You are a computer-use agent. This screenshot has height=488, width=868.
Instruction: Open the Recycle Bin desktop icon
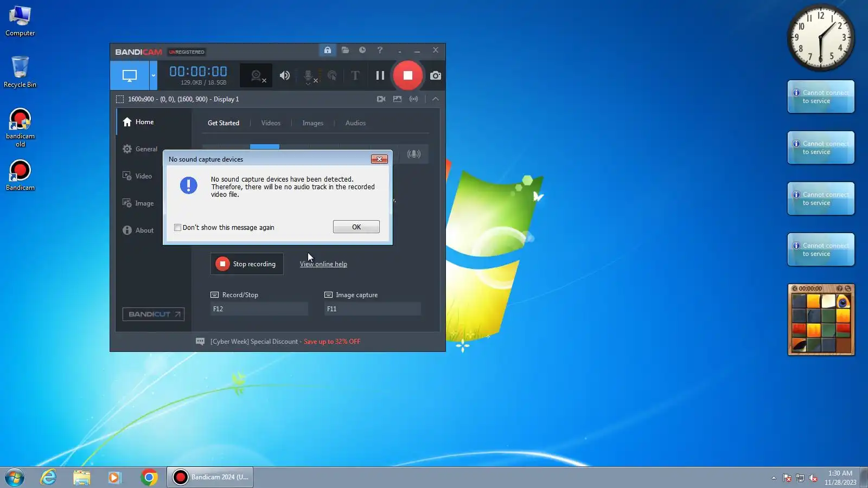click(20, 72)
